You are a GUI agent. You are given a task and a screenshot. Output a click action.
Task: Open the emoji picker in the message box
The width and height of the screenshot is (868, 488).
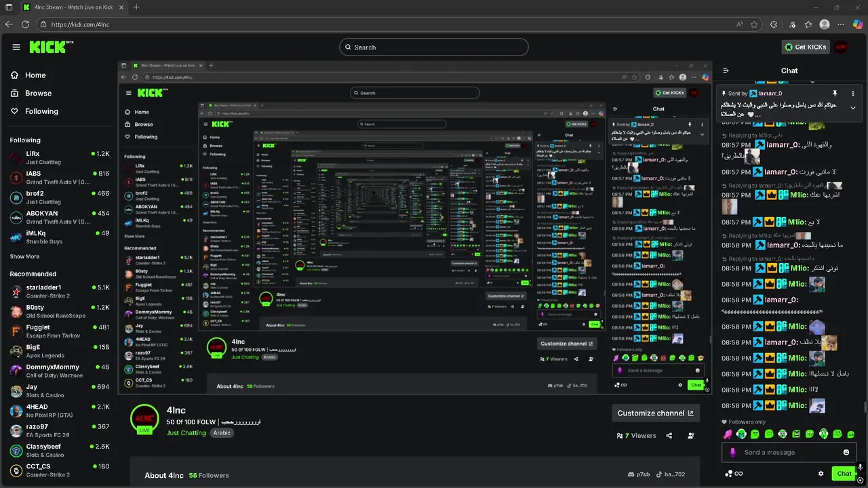click(x=846, y=452)
